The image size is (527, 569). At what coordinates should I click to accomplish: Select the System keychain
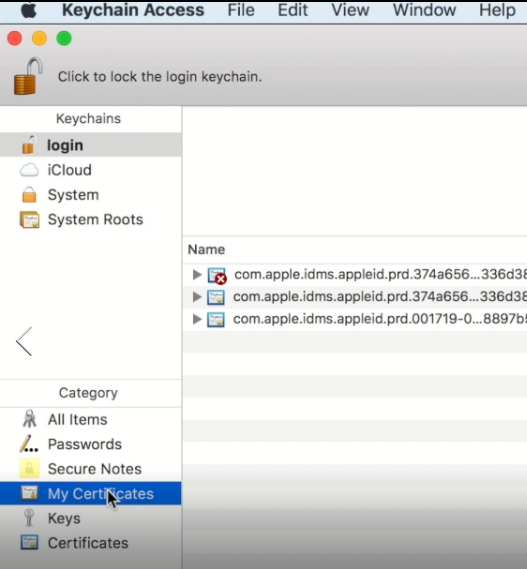91,195
